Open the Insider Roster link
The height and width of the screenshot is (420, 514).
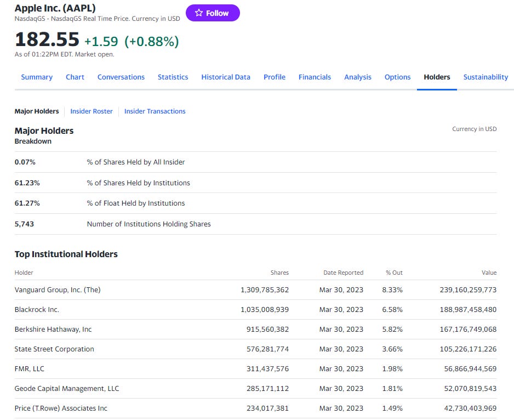coord(91,111)
